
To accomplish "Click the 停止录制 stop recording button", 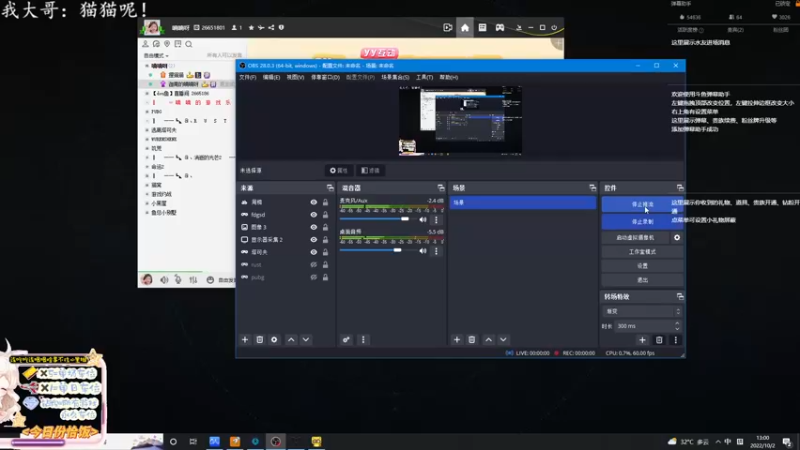I will coord(642,222).
